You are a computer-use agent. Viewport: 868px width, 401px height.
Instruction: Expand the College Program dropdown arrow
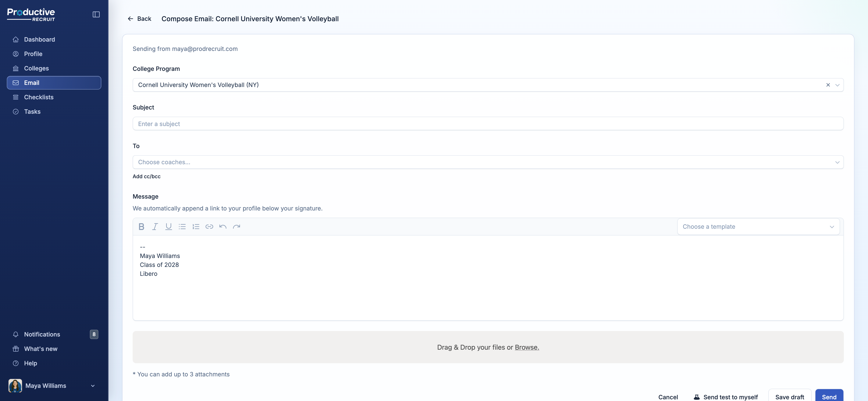pyautogui.click(x=837, y=85)
